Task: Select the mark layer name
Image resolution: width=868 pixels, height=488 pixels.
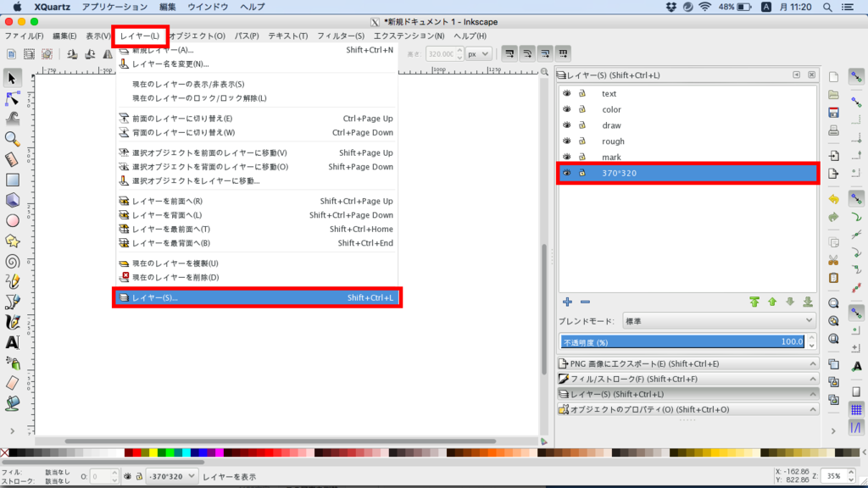Action: pos(611,157)
